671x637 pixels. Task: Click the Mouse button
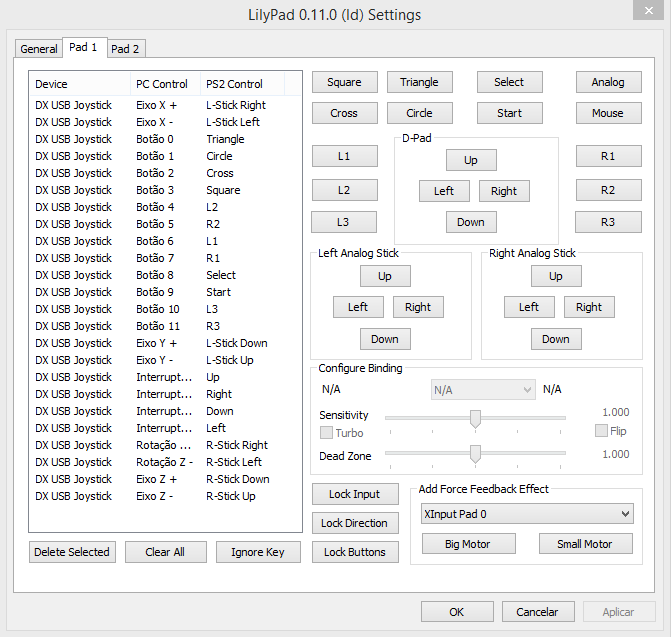[x=608, y=113]
